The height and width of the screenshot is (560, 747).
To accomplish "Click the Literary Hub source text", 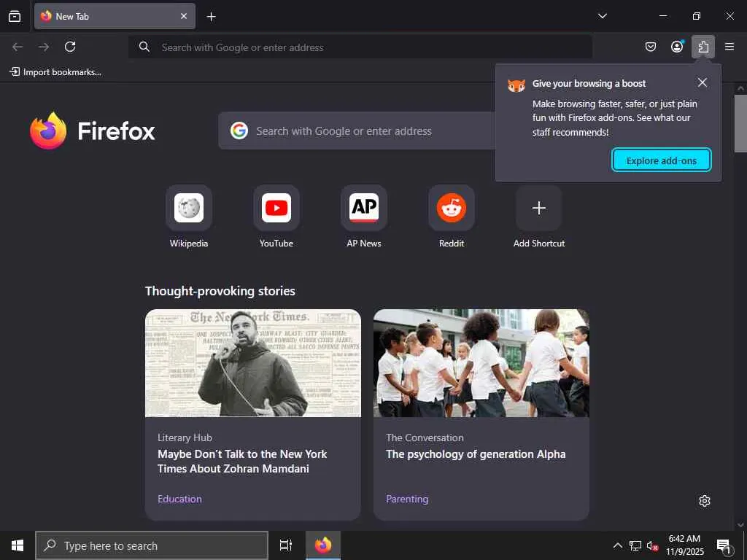I will (185, 437).
